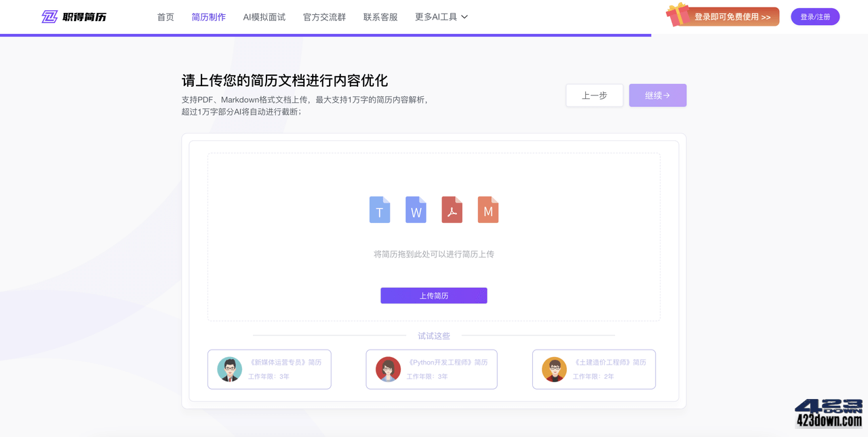Select 官方交流群 in the navigation bar
This screenshot has width=868, height=437.
[x=323, y=16]
